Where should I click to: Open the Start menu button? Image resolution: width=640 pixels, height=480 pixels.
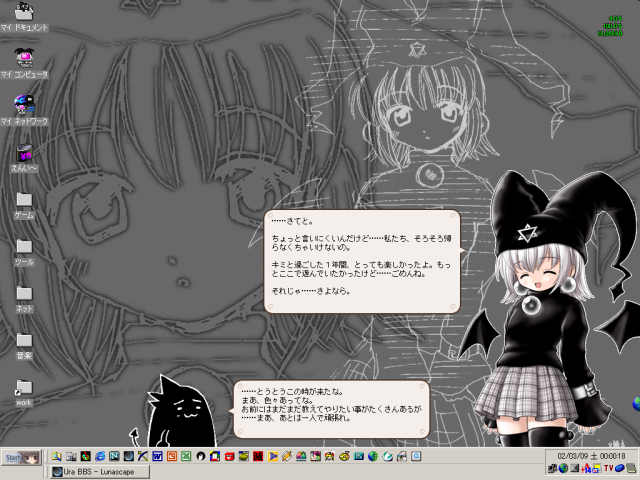[21, 458]
